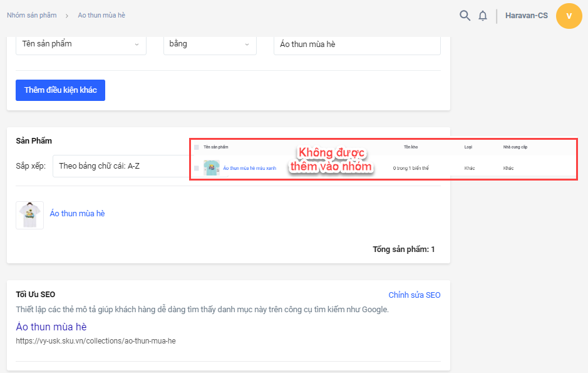Viewport: 588px width, 373px height.
Task: Click the 'Áo thun mùa hè' breadcrumb item
Action: [101, 15]
